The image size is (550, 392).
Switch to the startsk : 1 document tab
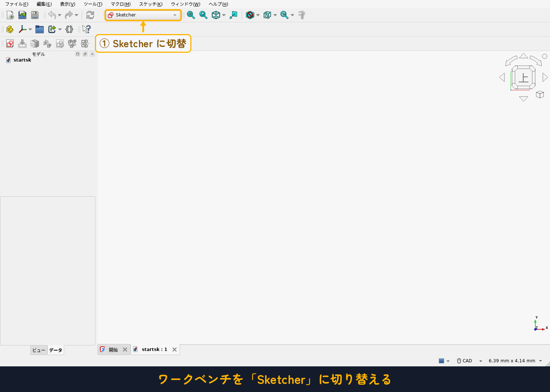155,350
